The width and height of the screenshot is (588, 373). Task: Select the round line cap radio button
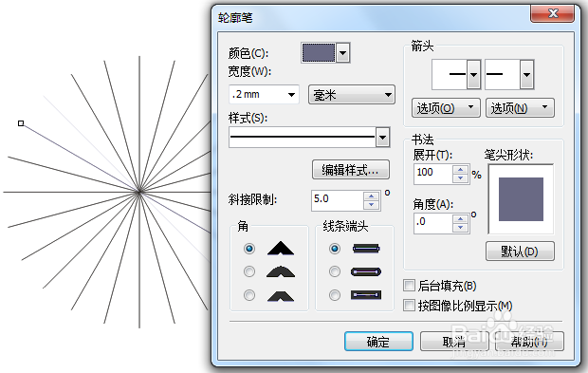point(335,271)
